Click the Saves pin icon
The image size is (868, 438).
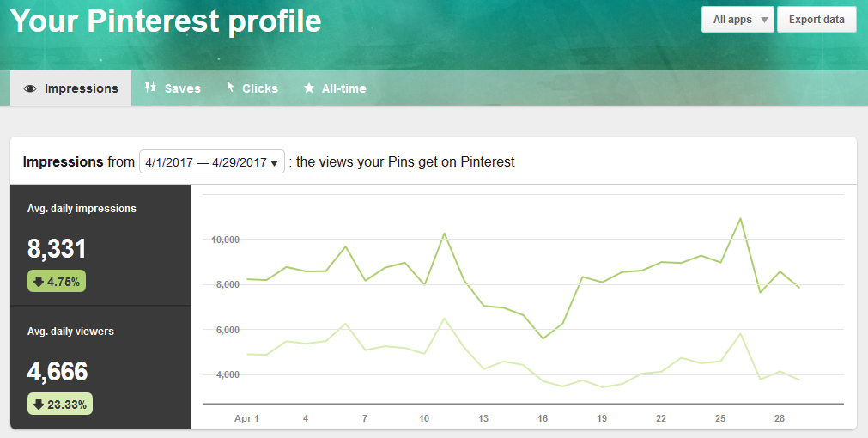tap(150, 88)
